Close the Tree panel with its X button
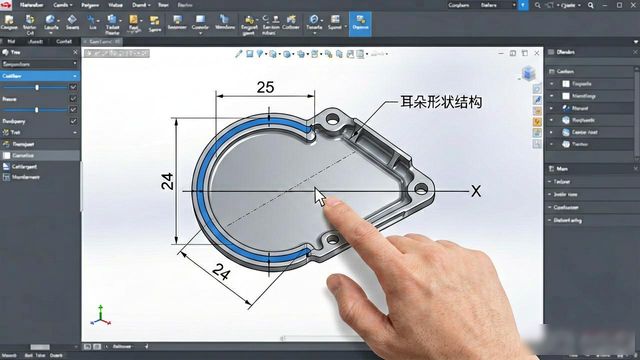Viewport: 640px width, 360px height. (75, 52)
